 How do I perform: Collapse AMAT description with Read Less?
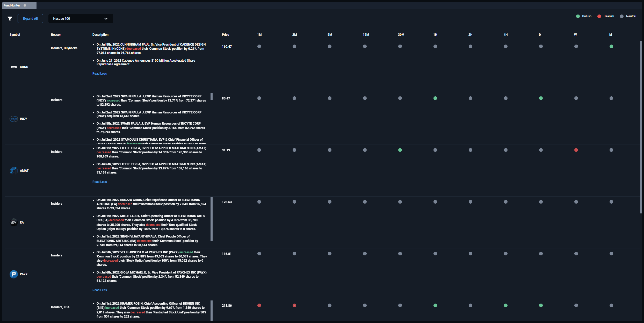[99, 182]
